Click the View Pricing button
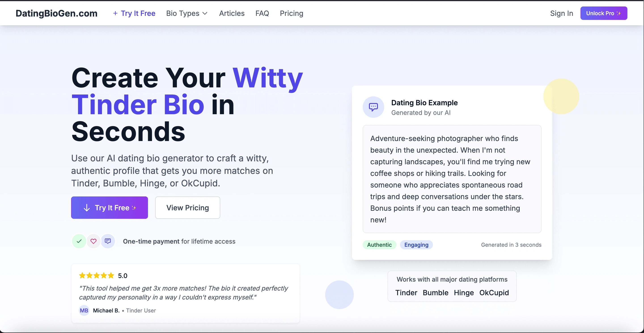This screenshot has height=333, width=644. click(188, 208)
